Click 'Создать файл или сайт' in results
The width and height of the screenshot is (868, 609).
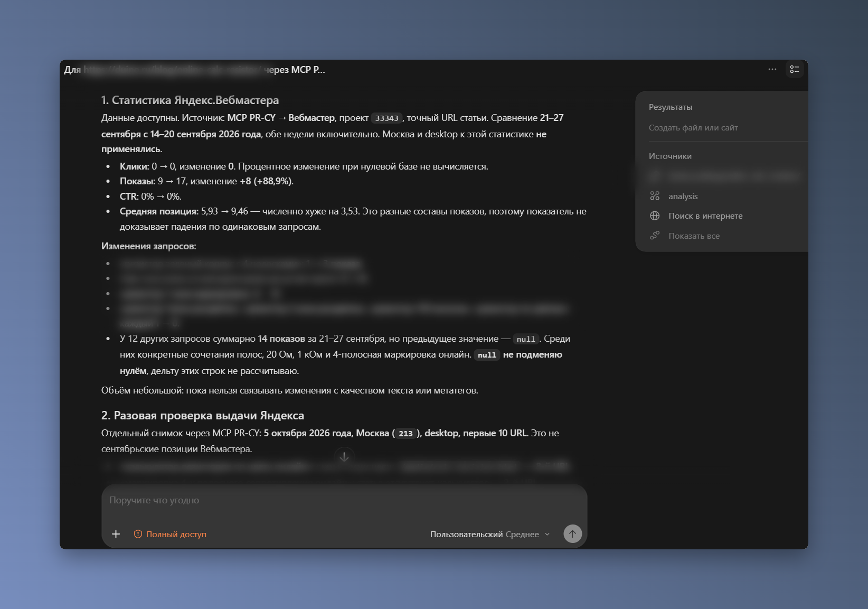pyautogui.click(x=693, y=128)
